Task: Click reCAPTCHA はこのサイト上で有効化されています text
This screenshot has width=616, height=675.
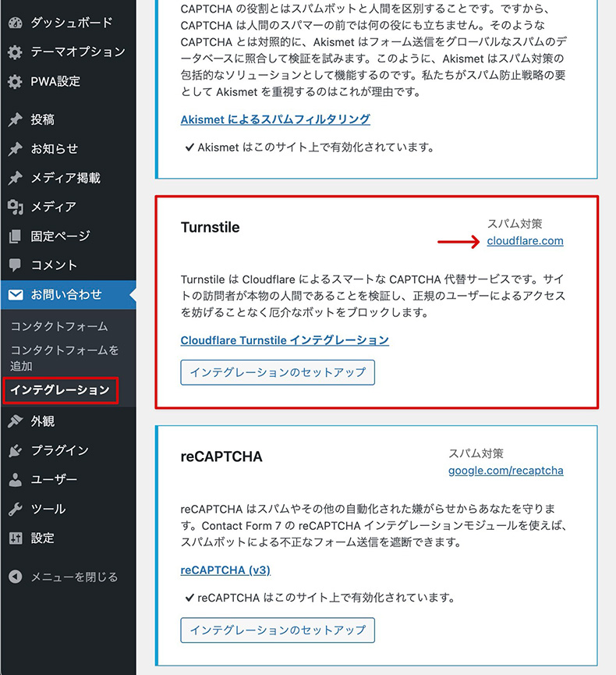Action: pyautogui.click(x=326, y=598)
